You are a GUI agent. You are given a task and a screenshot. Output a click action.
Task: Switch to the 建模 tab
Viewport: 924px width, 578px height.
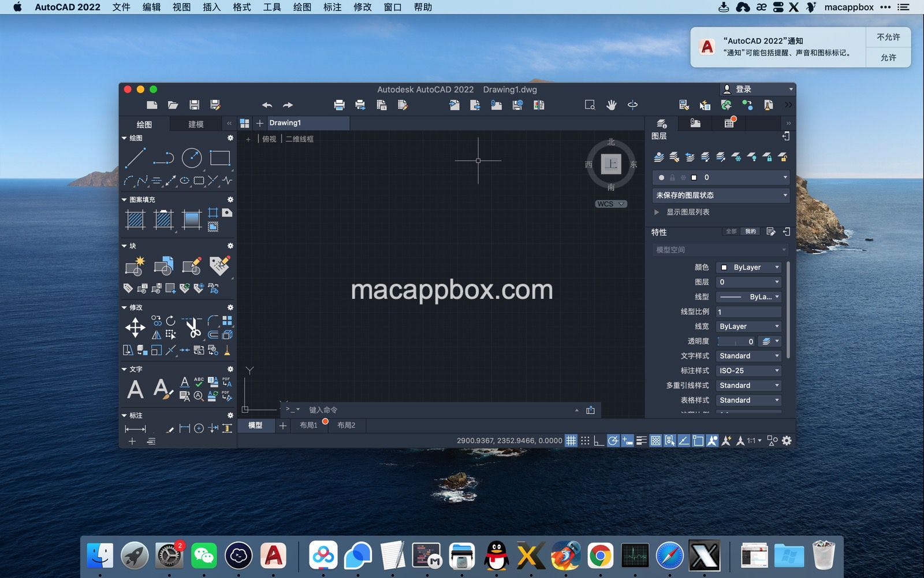[x=196, y=124]
